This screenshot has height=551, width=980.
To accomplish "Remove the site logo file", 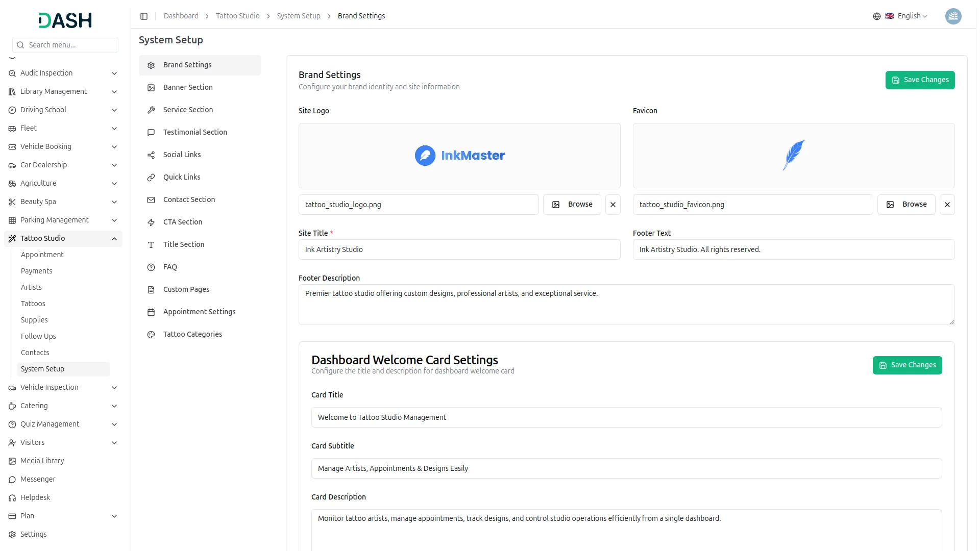I will (x=612, y=205).
